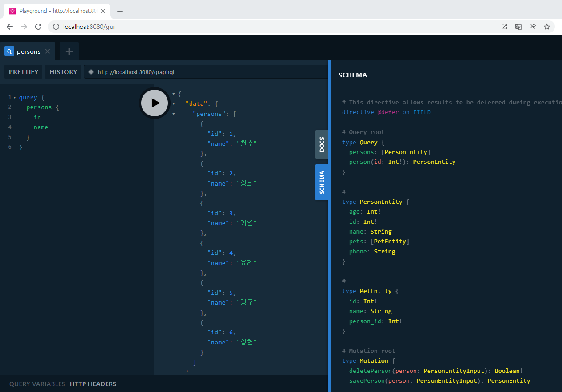The height and width of the screenshot is (392, 562).
Task: Open the DOCS side tab
Action: (322, 145)
